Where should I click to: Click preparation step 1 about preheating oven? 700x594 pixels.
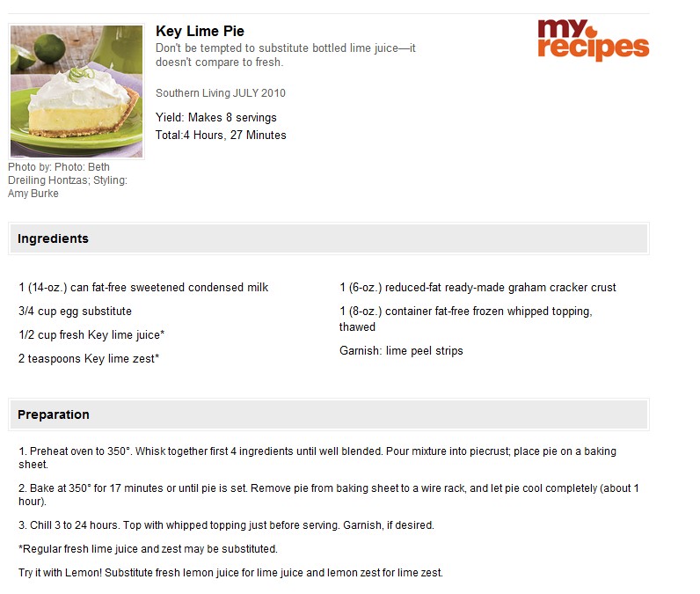317,458
